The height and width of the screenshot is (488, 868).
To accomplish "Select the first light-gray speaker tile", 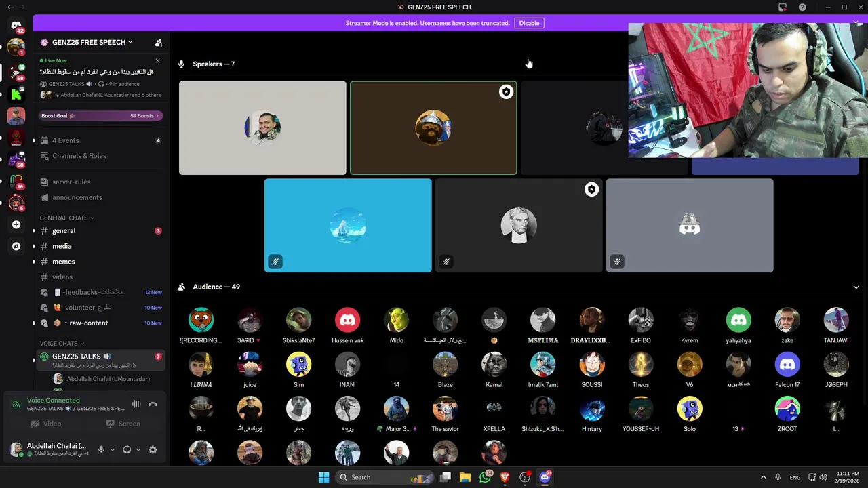I will 262,128.
